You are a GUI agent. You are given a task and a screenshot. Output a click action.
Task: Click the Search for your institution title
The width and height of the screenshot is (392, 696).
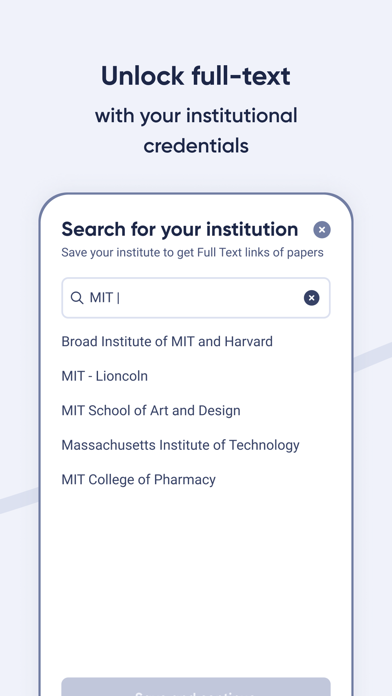tap(180, 229)
